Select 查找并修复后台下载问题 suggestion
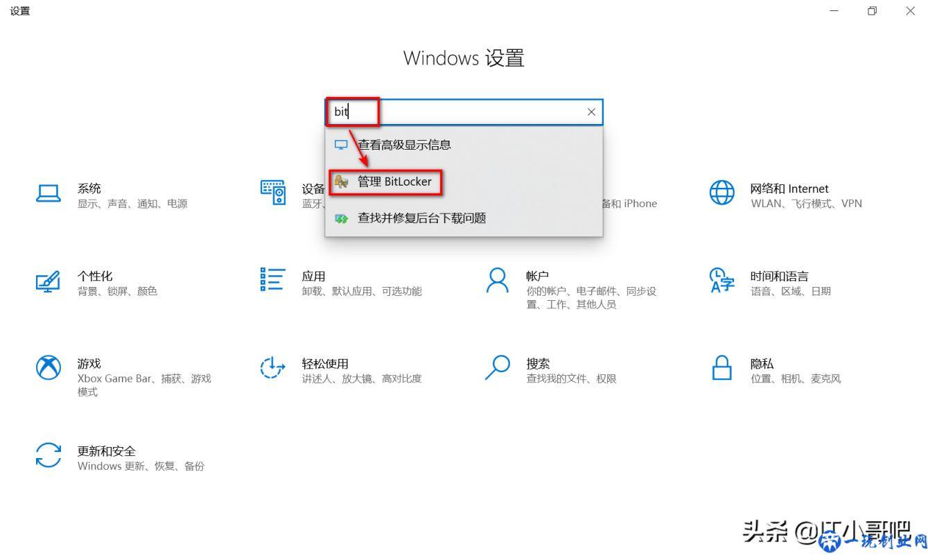Image resolution: width=928 pixels, height=560 pixels. pos(464,218)
